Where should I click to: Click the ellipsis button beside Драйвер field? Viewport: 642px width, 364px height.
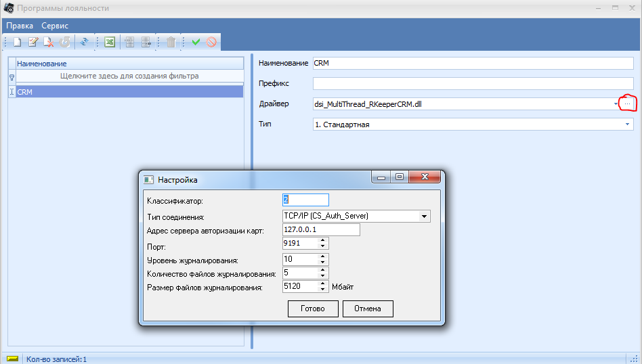627,104
